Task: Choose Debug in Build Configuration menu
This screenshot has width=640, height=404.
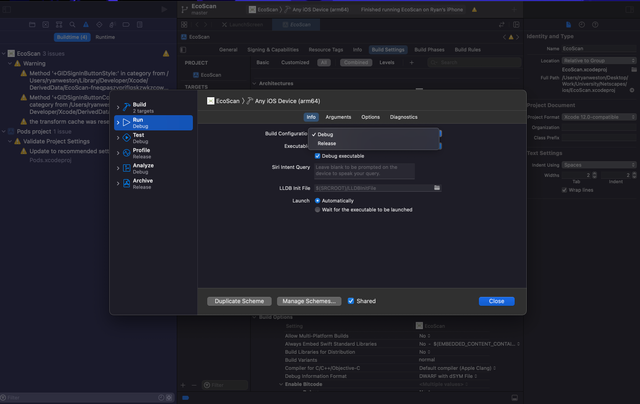Action: point(374,134)
